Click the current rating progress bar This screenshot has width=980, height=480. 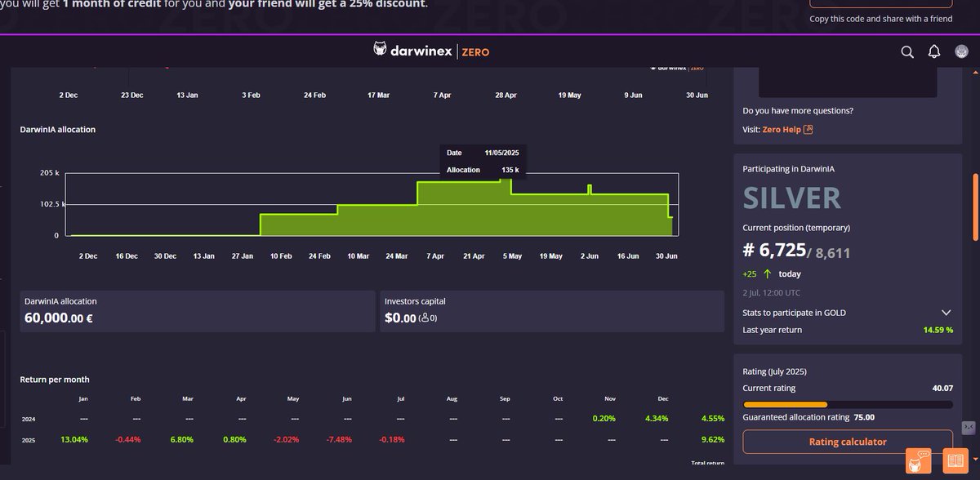pyautogui.click(x=848, y=404)
